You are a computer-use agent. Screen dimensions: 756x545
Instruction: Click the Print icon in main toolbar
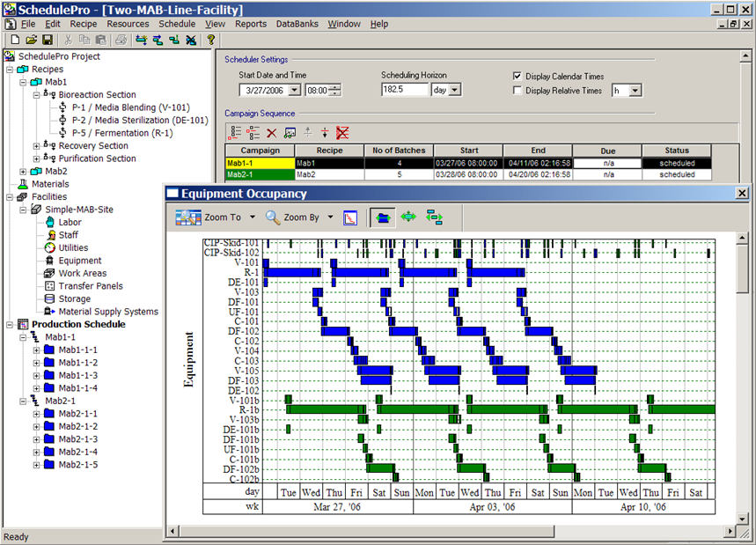coord(121,40)
